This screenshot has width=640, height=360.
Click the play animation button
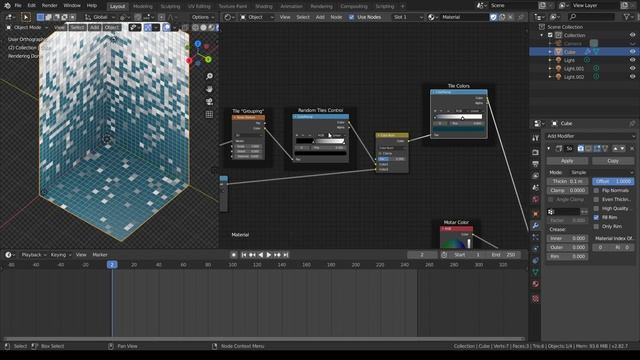click(x=269, y=255)
